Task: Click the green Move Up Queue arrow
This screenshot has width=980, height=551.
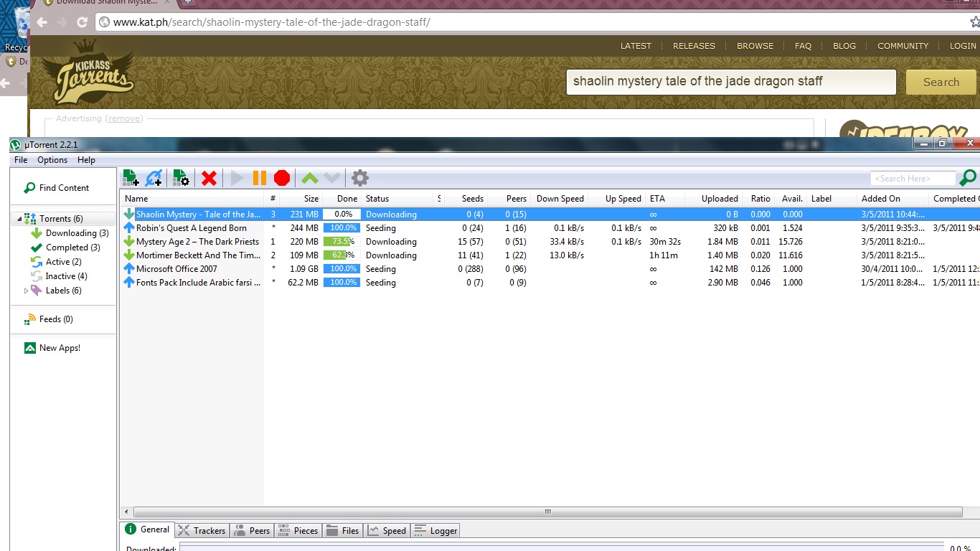Action: coord(309,178)
